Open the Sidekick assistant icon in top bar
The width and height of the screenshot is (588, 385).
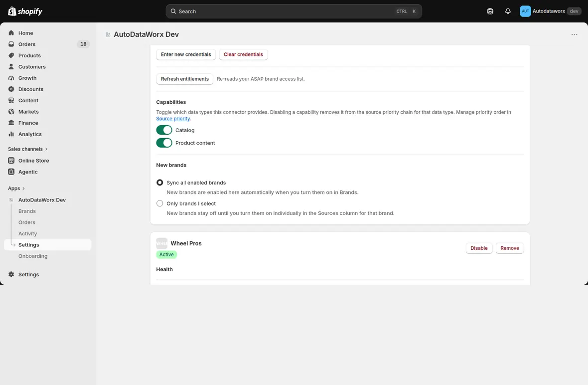pos(490,11)
